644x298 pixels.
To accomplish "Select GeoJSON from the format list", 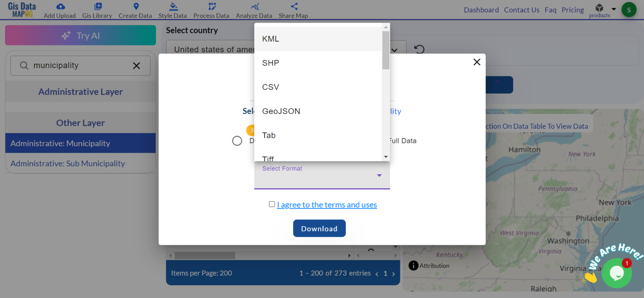I will point(281,111).
